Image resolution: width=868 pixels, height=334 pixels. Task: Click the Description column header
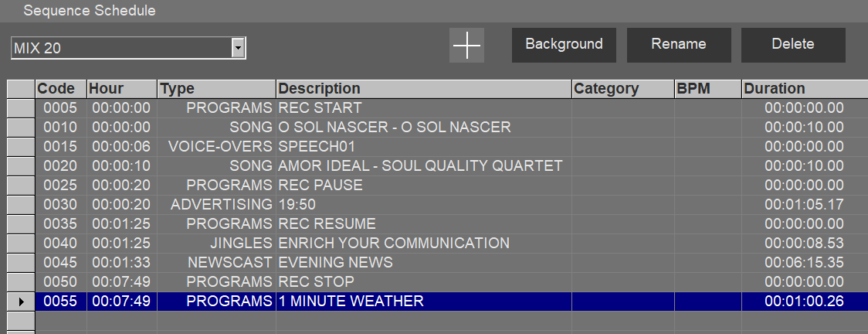coord(423,89)
